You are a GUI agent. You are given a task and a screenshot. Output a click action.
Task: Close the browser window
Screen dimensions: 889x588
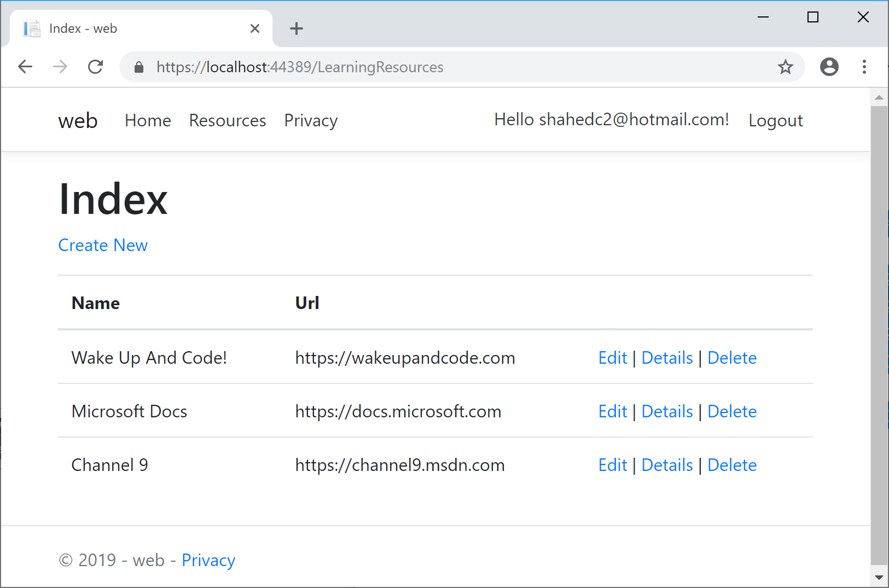863,17
